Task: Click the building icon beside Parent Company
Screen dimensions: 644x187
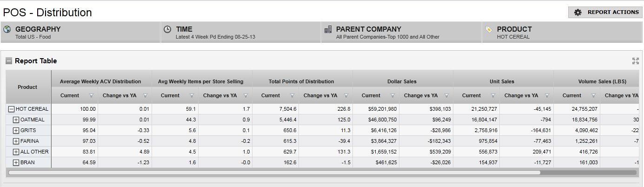Action: click(328, 29)
